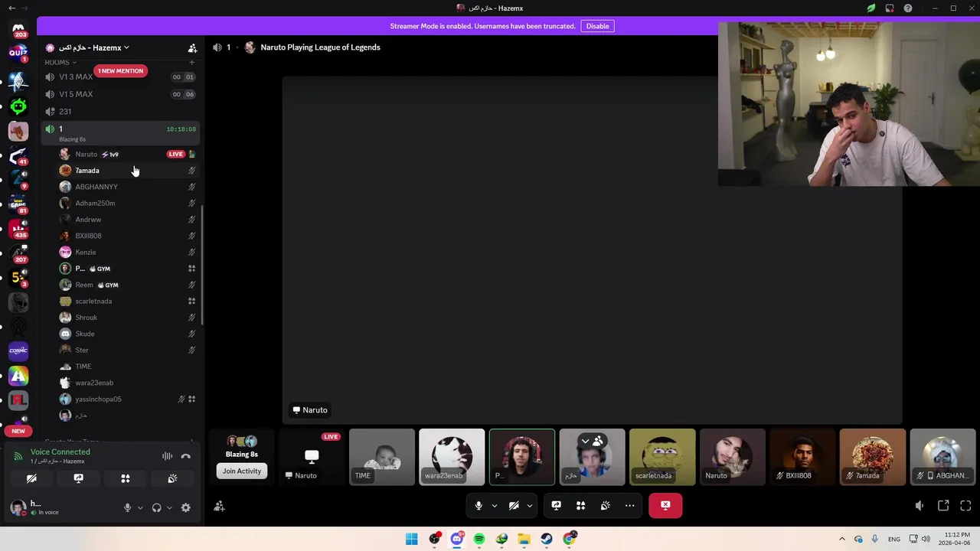The width and height of the screenshot is (980, 551).
Task: Launch activities from bottom call control bar
Action: pyautogui.click(x=581, y=505)
